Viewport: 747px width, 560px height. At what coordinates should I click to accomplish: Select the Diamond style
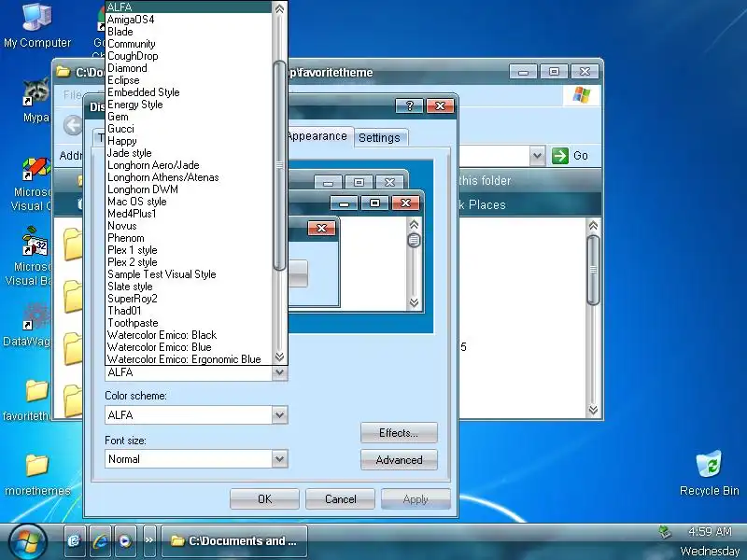189,68
